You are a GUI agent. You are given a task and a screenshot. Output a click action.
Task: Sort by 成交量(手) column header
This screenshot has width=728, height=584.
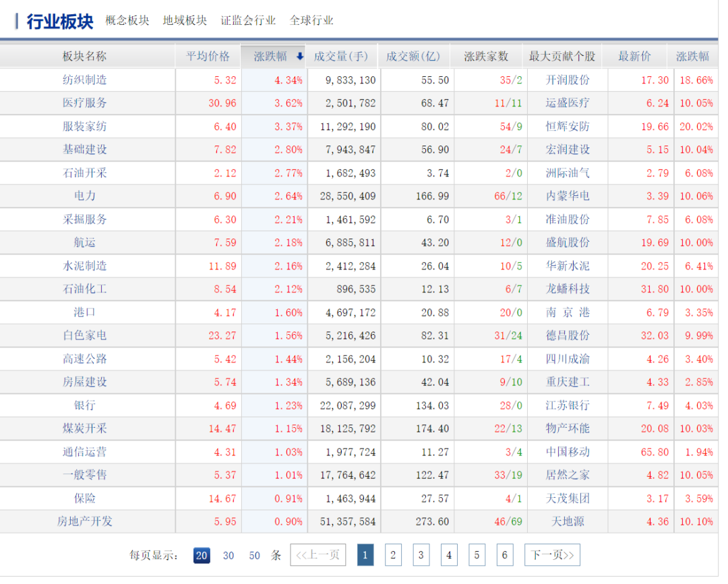coord(340,57)
